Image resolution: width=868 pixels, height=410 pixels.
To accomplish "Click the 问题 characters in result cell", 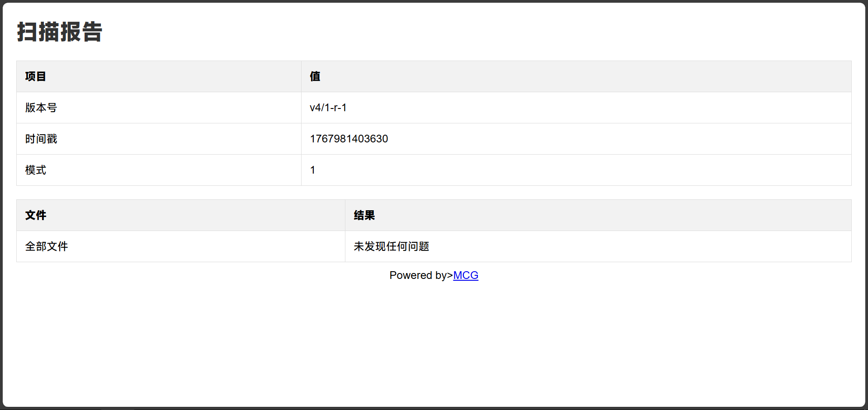I will tap(419, 246).
